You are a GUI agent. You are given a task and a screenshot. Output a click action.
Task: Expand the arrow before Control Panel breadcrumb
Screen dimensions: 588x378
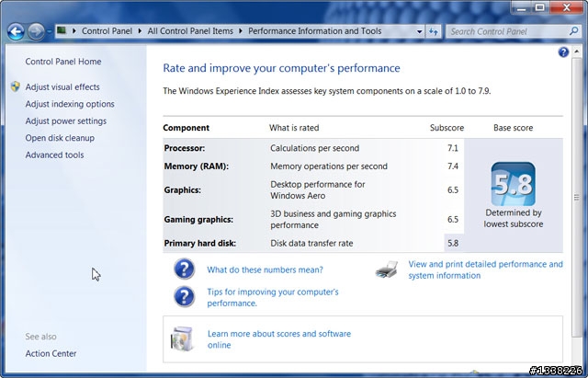pos(73,31)
